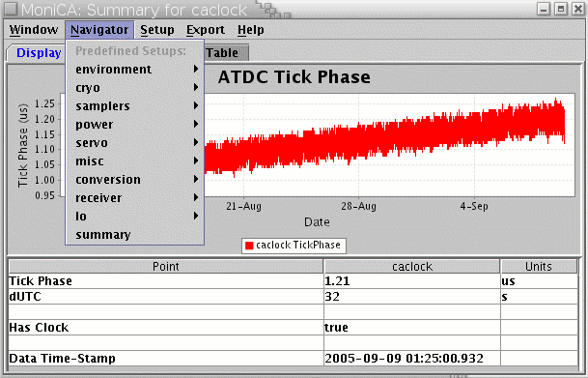588x378 pixels.
Task: Click the Point column header
Action: 166,267
